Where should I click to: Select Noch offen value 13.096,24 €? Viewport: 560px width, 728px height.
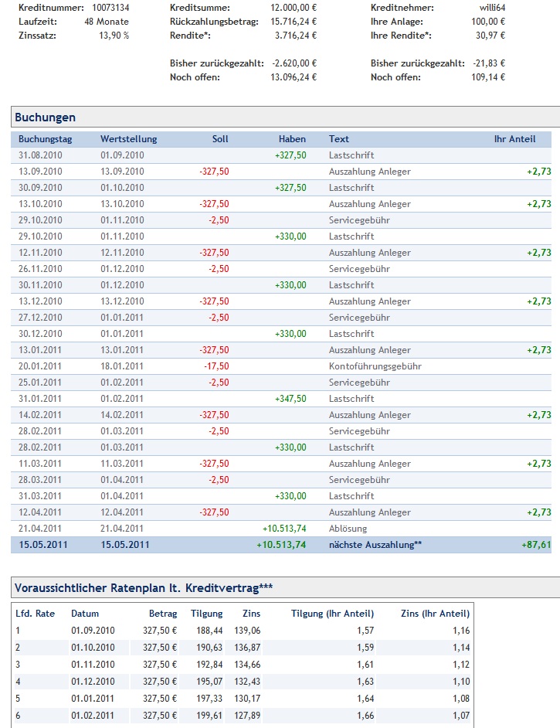click(x=294, y=77)
